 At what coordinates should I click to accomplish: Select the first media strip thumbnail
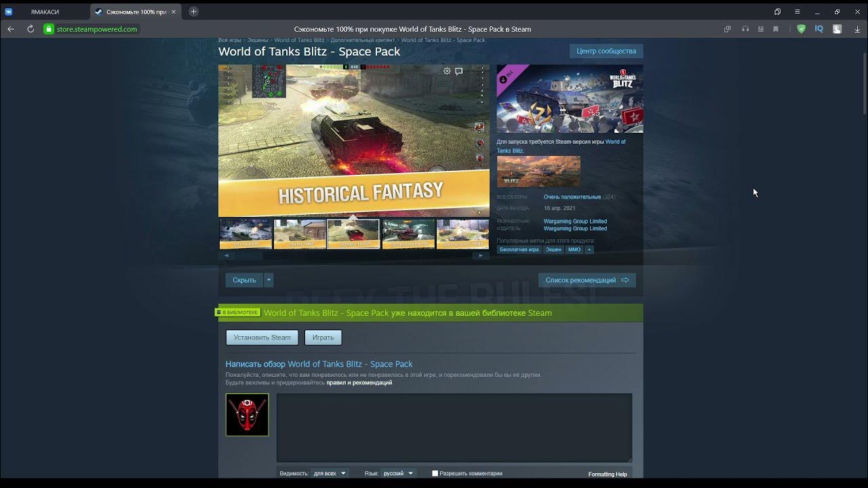(245, 234)
